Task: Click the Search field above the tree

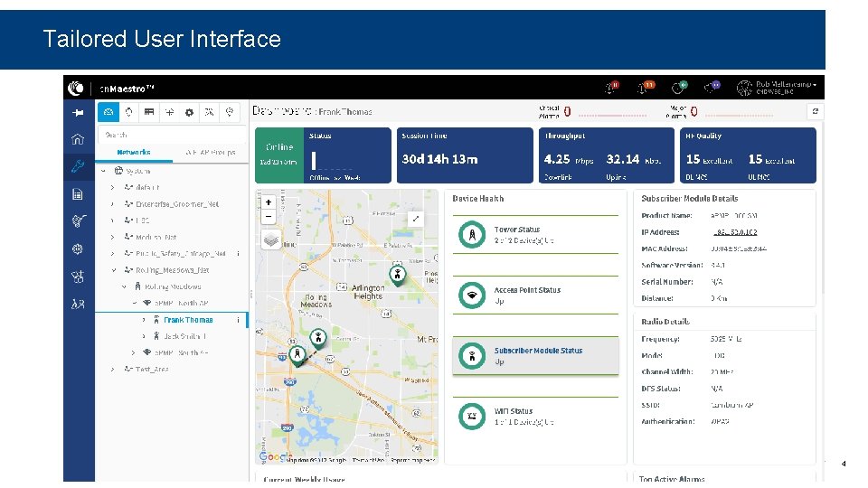Action: 172,135
